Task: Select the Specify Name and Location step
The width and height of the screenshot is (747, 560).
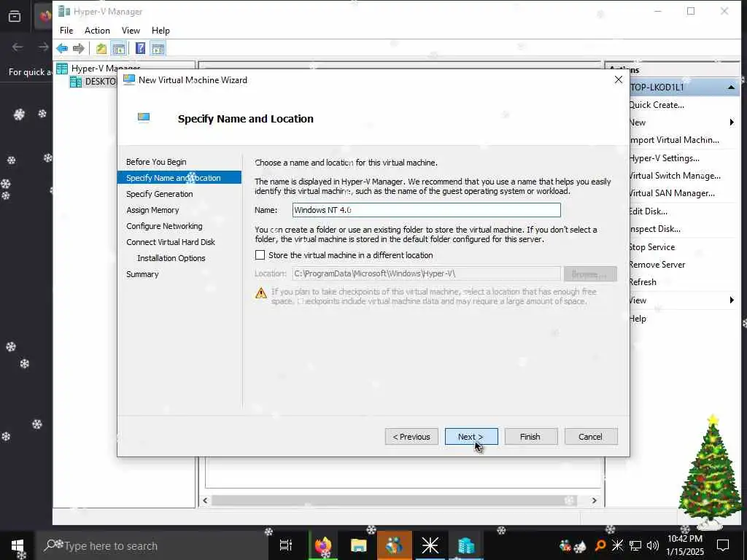Action: tap(179, 178)
